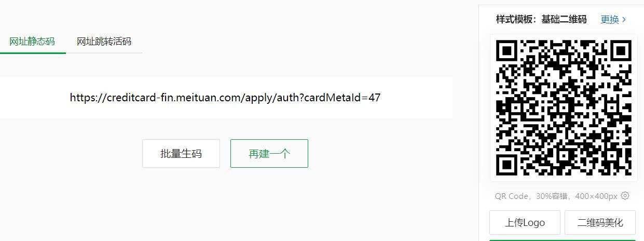Click the green bar below 上传Logo
Viewport: 644px width, 241px height.
pos(563,240)
